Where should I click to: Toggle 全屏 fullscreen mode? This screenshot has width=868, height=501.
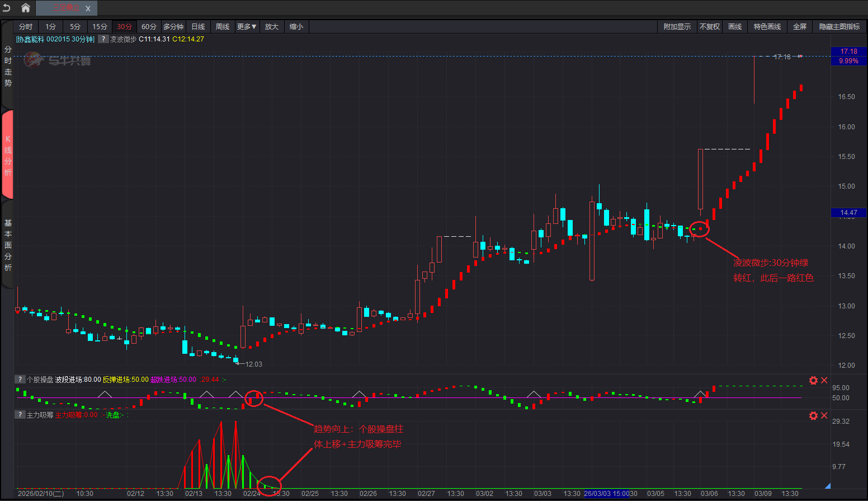(x=799, y=27)
